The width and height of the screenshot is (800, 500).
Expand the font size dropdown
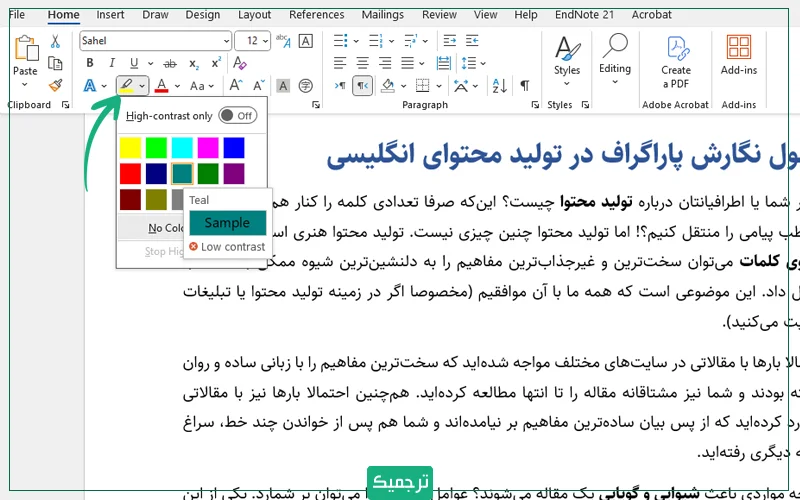click(266, 41)
